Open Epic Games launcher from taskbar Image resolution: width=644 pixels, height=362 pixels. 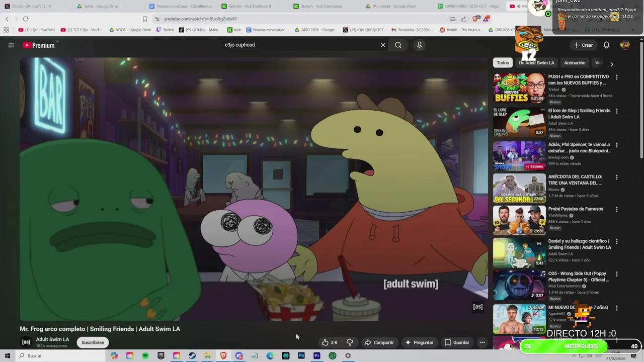(161, 355)
